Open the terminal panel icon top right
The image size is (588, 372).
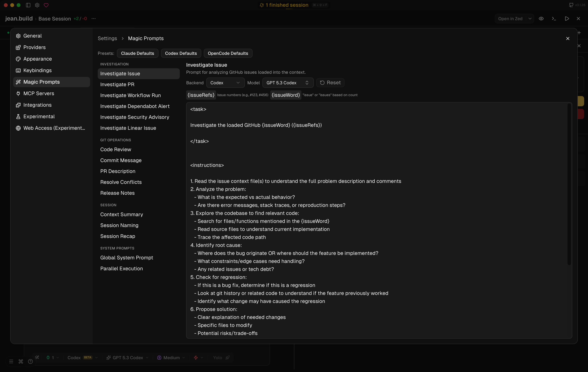pos(554,18)
